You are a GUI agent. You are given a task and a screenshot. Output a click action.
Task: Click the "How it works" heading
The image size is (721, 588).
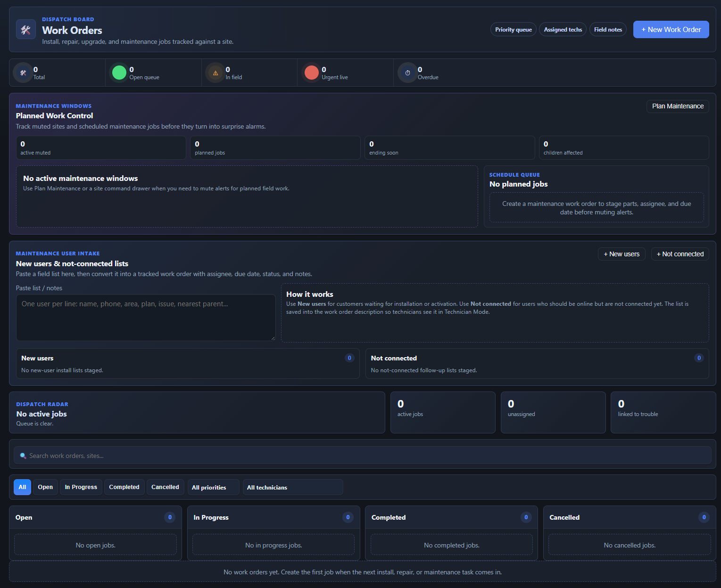(310, 294)
